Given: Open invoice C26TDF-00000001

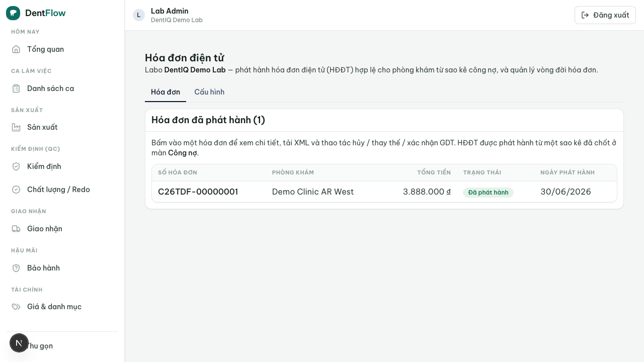Looking at the screenshot, I should (198, 192).
